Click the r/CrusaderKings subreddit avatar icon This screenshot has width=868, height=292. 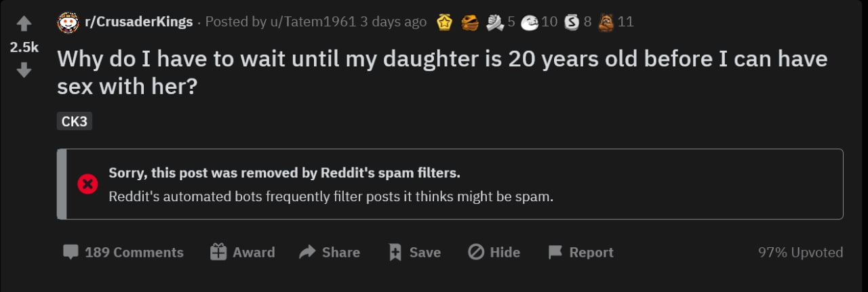tap(68, 22)
